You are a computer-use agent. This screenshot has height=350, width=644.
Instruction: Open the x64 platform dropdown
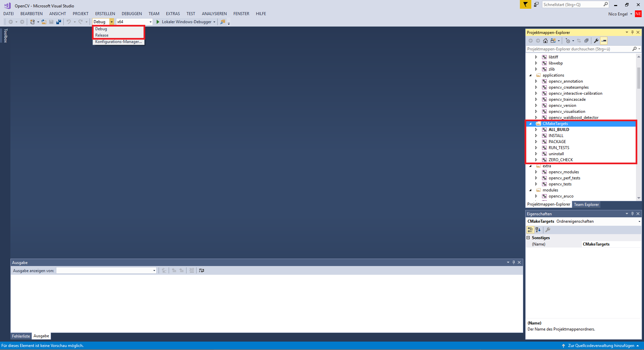[x=135, y=22]
